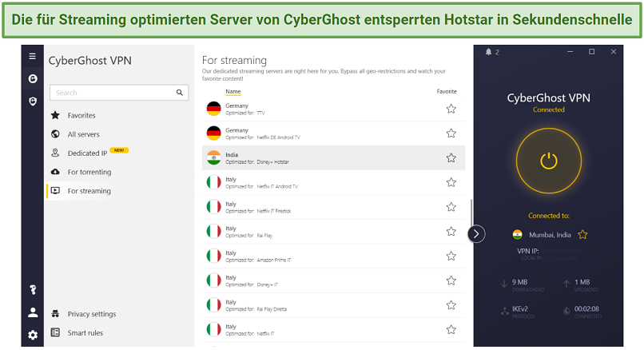Click the connection time clock icon

[566, 312]
